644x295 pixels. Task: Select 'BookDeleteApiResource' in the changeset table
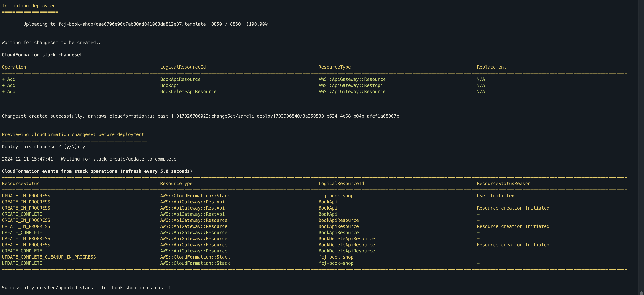point(188,91)
